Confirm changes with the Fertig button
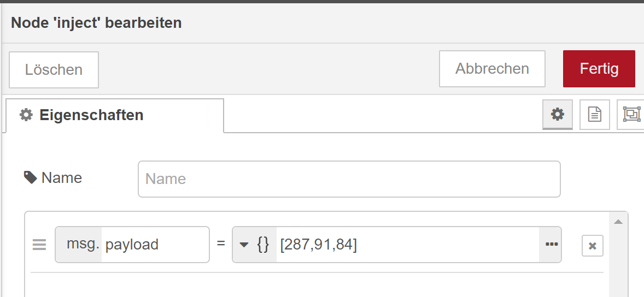644x297 pixels. point(599,69)
